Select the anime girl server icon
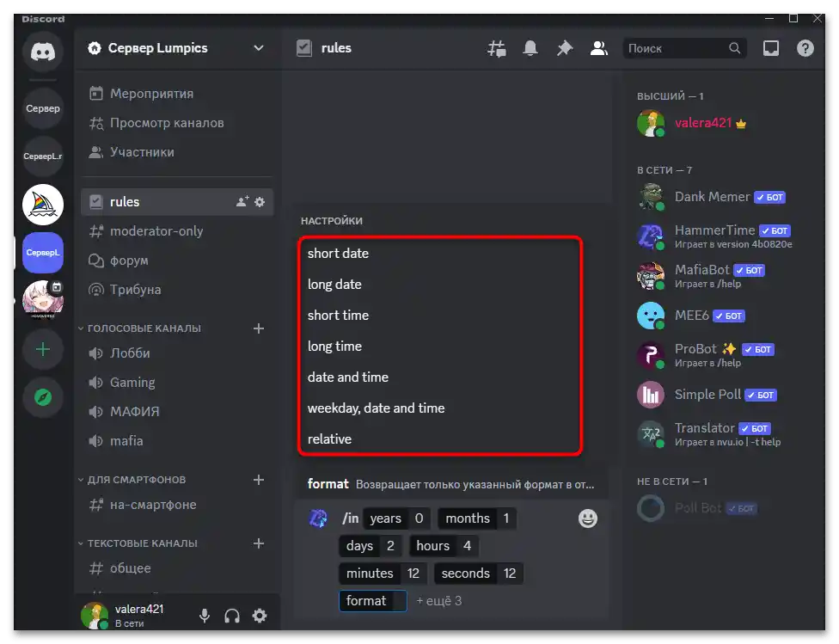Image resolution: width=839 pixels, height=644 pixels. [43, 300]
